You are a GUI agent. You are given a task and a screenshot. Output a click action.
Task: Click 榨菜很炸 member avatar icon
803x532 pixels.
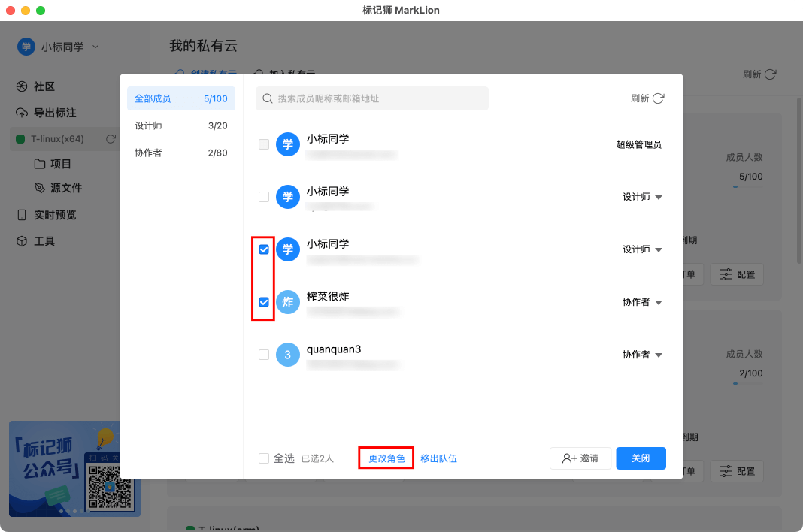pos(288,302)
